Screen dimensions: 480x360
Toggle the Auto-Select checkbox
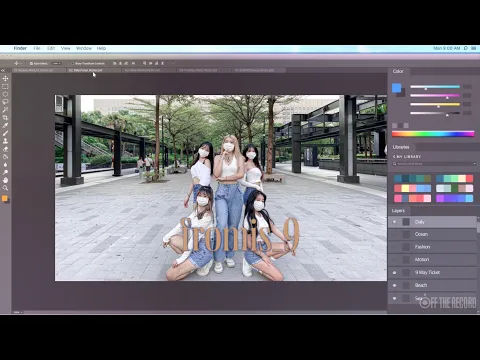point(31,63)
